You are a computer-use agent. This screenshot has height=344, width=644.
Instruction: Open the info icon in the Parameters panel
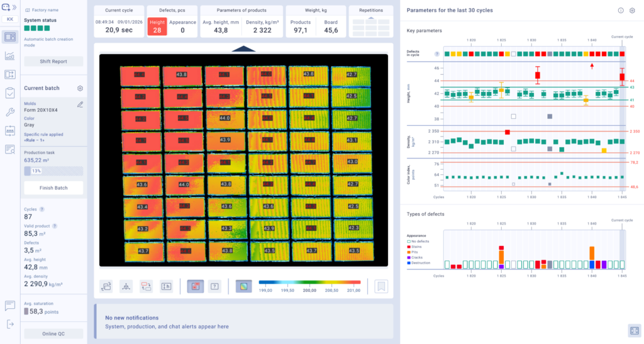[621, 11]
